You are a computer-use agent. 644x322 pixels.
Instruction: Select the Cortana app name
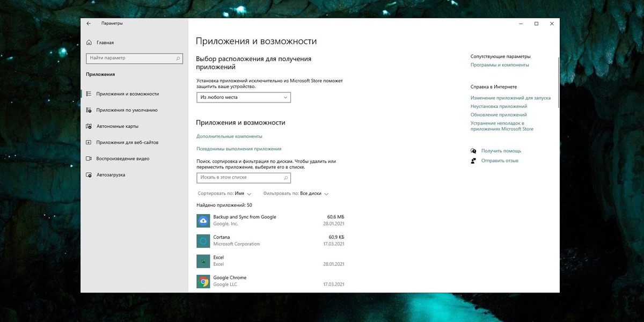pyautogui.click(x=222, y=237)
